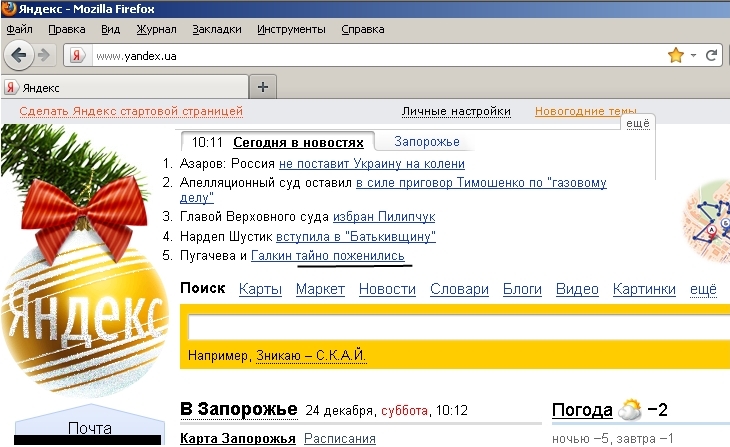Open the Маркет service link
This screenshot has height=447, width=730.
coord(320,289)
